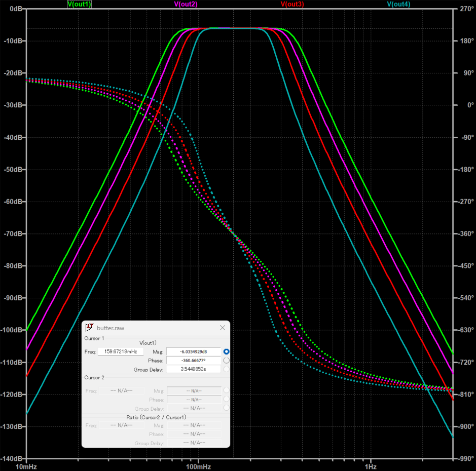Select the Cursor 2 Phase radio button
Viewport: 476px width, 471px height.
(226, 399)
